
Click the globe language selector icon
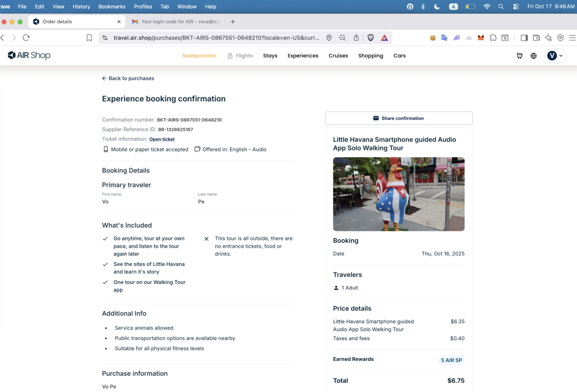click(x=534, y=56)
